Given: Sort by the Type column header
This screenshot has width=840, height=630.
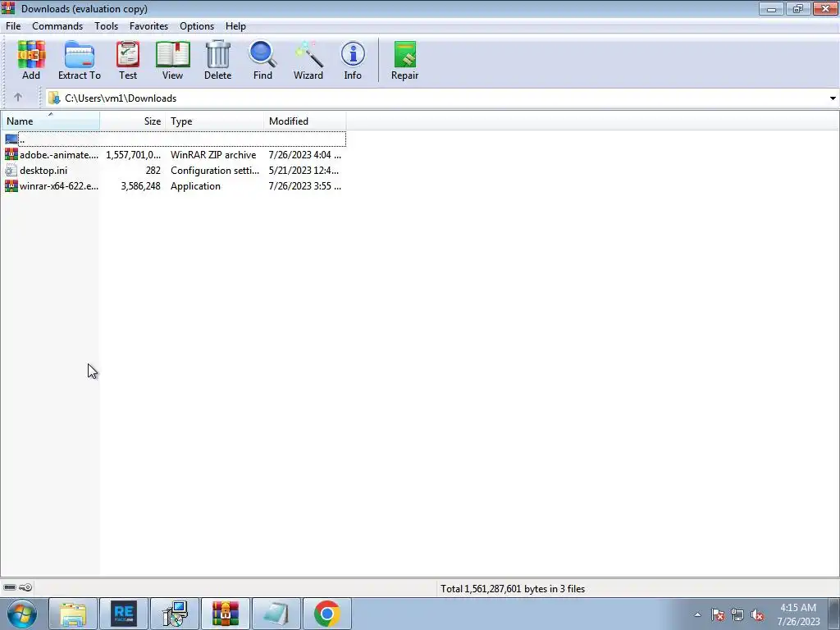Looking at the screenshot, I should (x=214, y=121).
